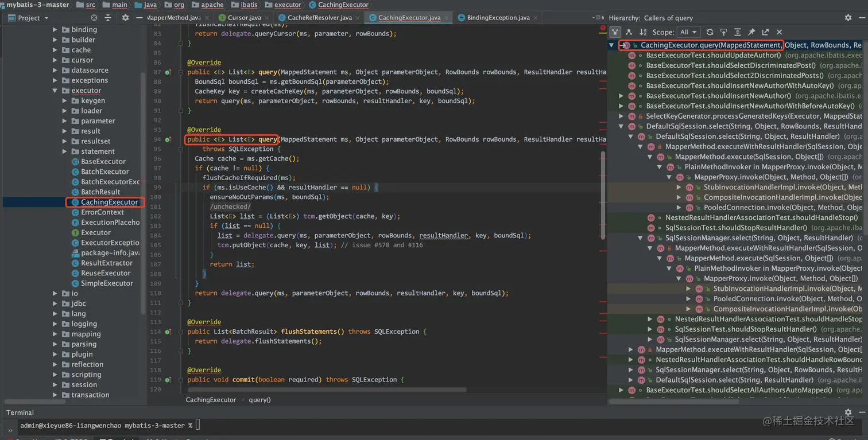Image resolution: width=868 pixels, height=440 pixels.
Task: Open Project panel settings gear
Action: click(125, 18)
